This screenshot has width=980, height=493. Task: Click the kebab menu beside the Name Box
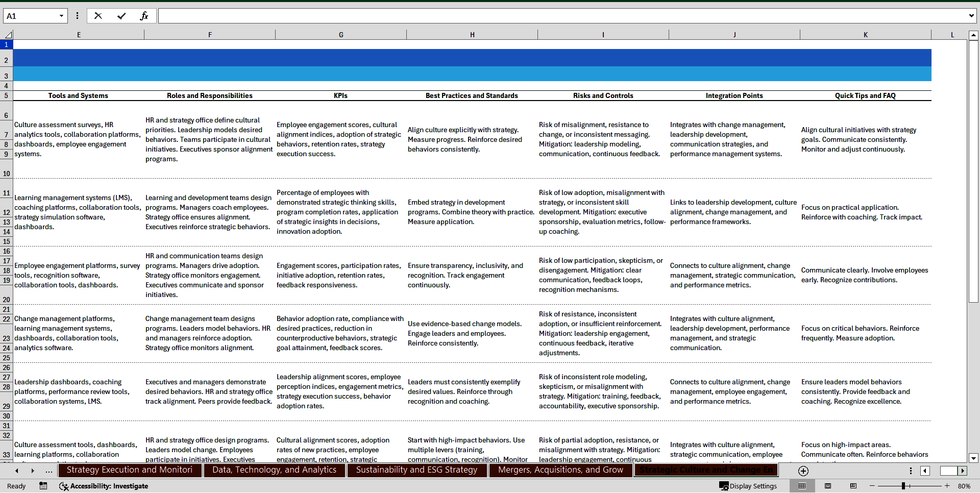tap(77, 16)
